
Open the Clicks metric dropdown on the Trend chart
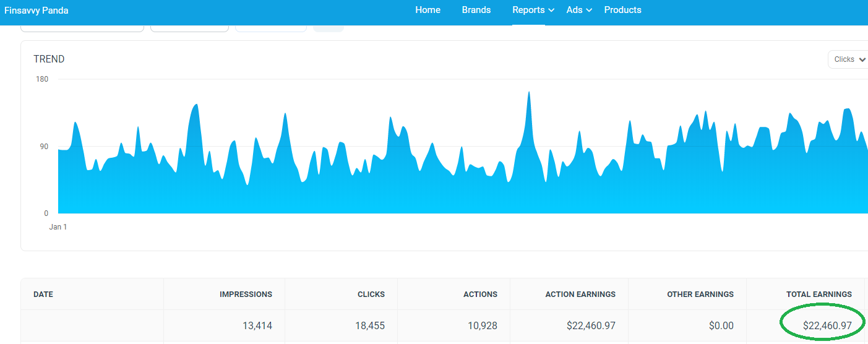pyautogui.click(x=848, y=59)
